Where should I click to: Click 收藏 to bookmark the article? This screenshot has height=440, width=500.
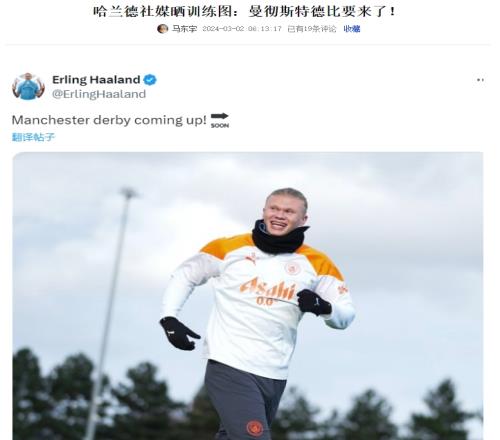(x=352, y=29)
